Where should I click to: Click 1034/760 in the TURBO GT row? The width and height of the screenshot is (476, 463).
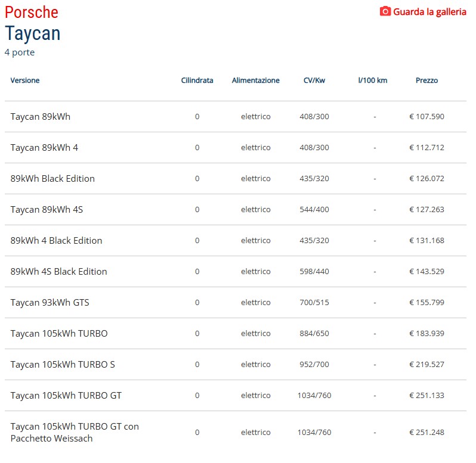(x=314, y=396)
